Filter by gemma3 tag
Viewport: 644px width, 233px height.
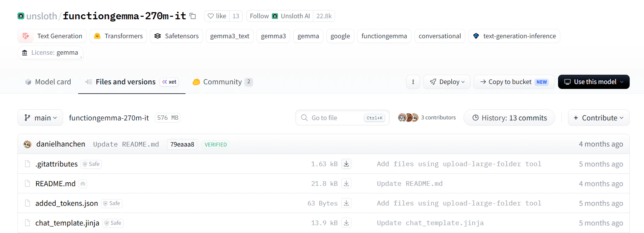[273, 36]
